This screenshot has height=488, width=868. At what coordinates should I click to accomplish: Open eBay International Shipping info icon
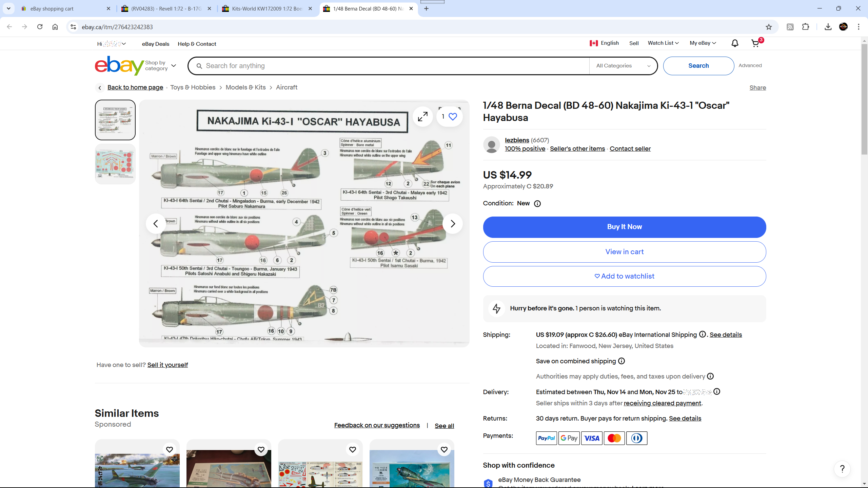(703, 334)
